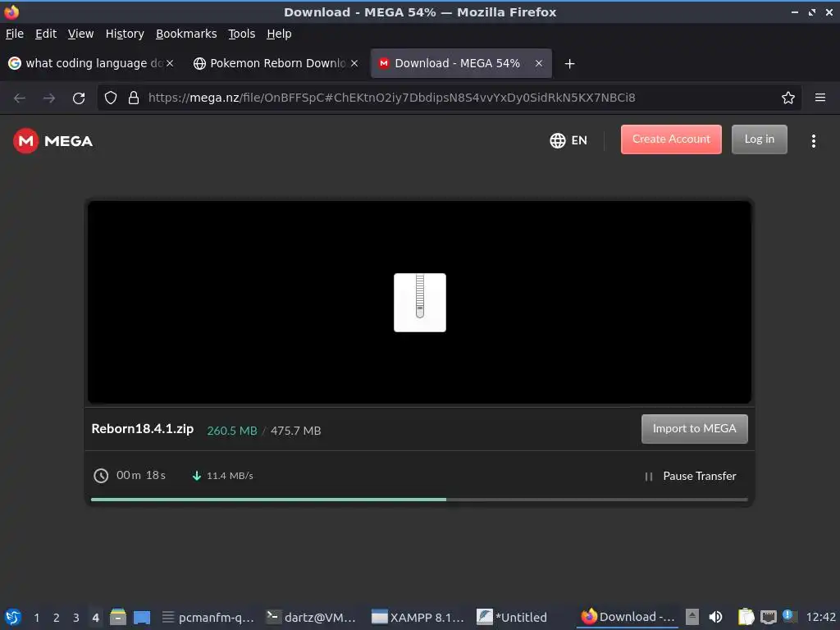The height and width of the screenshot is (630, 840).
Task: Go forward to the next page
Action: [48, 98]
